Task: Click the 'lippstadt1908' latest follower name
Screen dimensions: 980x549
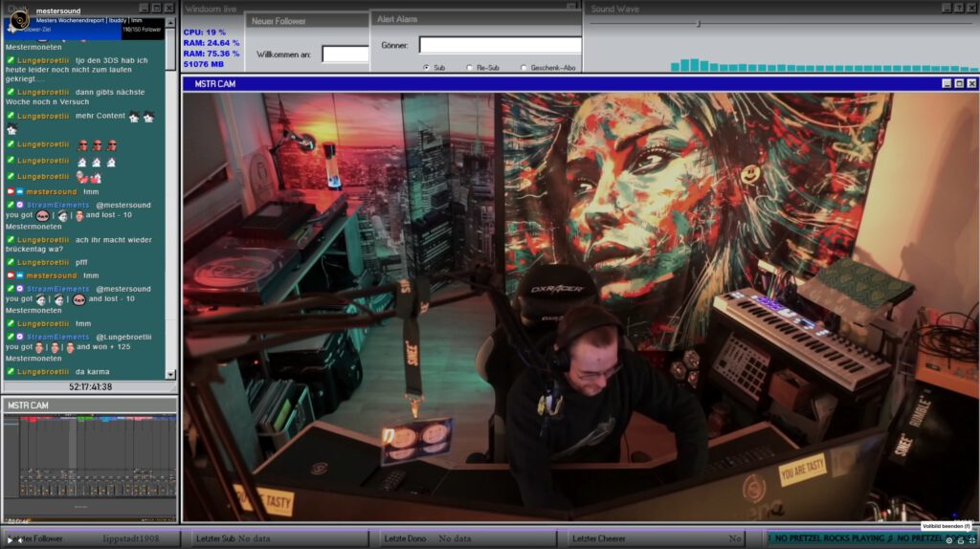Action: tap(130, 538)
